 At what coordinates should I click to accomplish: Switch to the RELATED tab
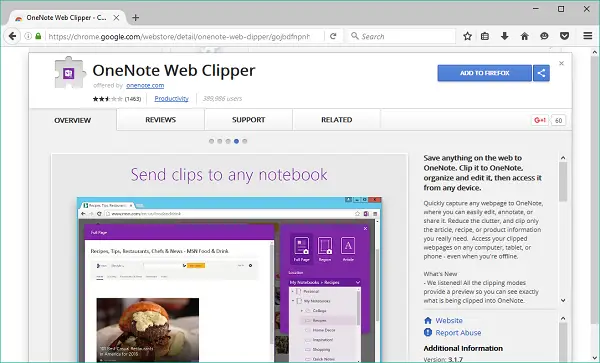click(x=337, y=120)
